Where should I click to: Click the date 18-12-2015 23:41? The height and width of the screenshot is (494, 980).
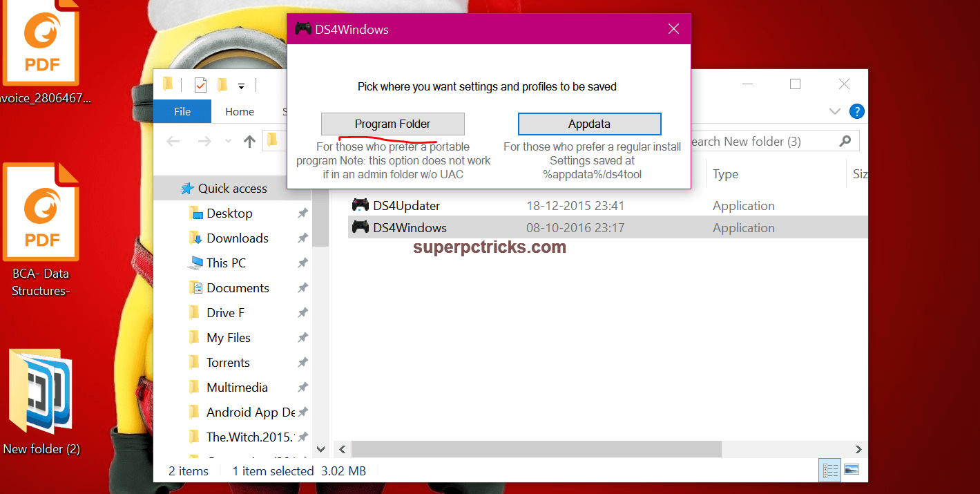point(575,206)
